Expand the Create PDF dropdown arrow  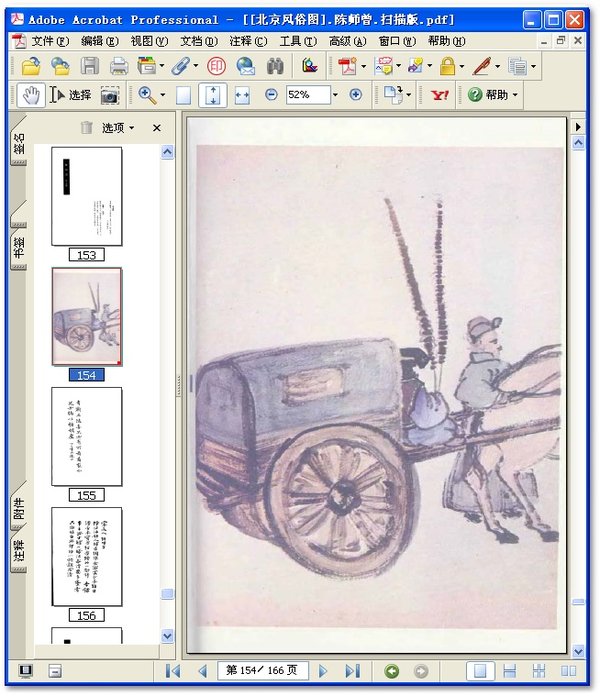click(363, 67)
